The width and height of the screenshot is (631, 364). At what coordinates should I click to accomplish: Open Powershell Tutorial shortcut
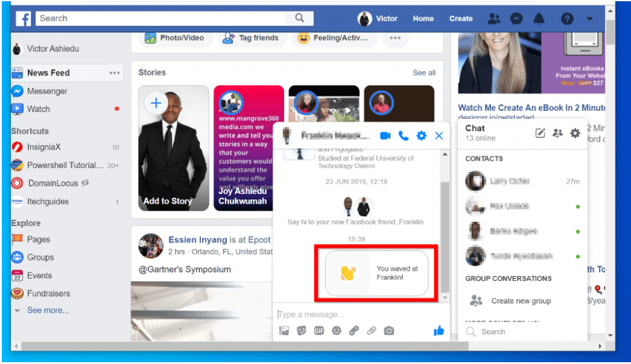coord(65,165)
